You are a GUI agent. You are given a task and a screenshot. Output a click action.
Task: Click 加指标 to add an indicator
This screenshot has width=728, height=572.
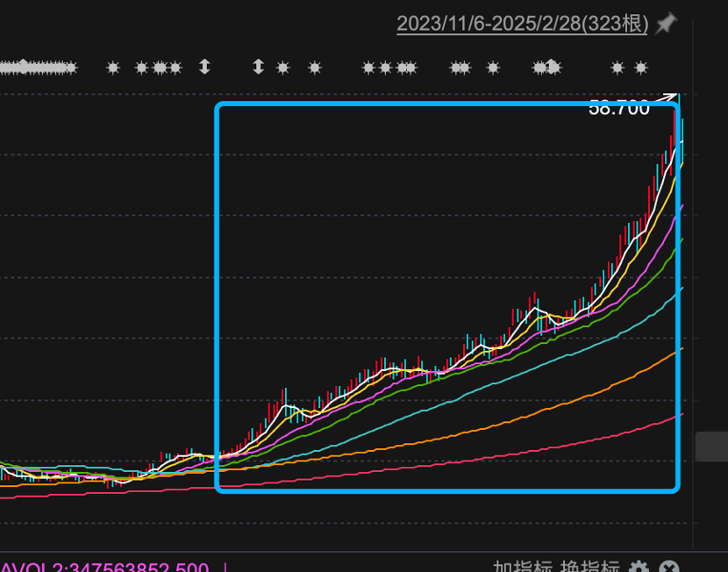(523, 567)
